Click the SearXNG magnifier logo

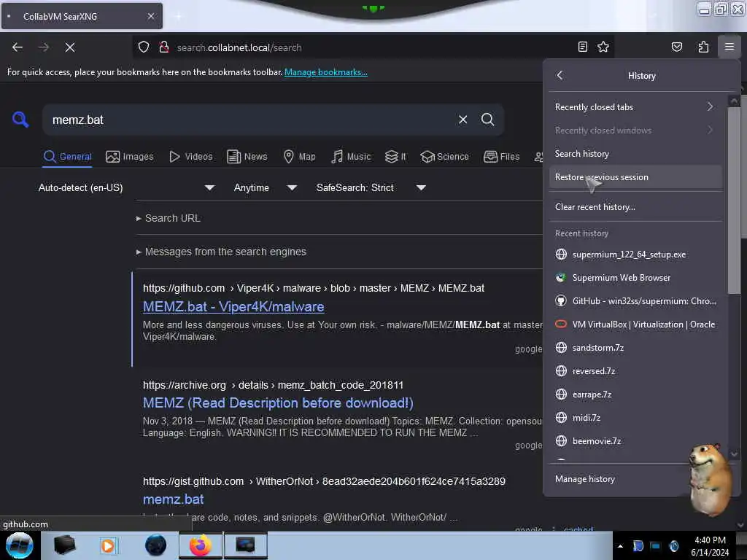pyautogui.click(x=20, y=119)
